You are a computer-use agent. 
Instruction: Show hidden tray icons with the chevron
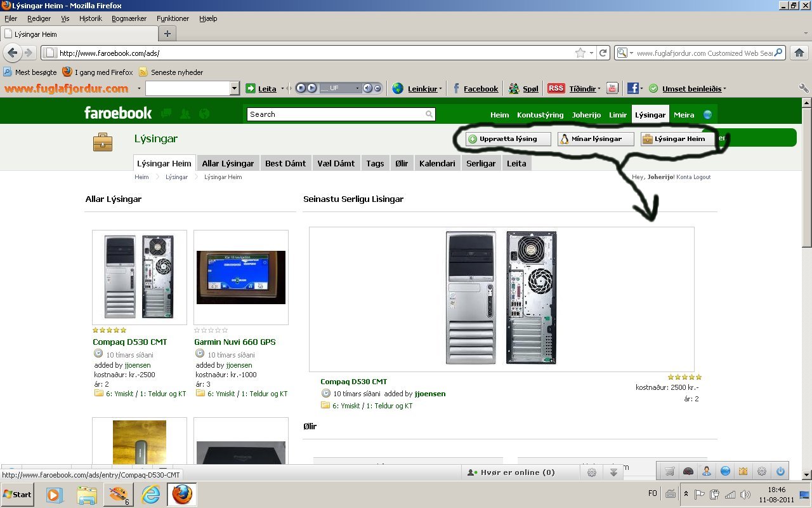point(686,494)
